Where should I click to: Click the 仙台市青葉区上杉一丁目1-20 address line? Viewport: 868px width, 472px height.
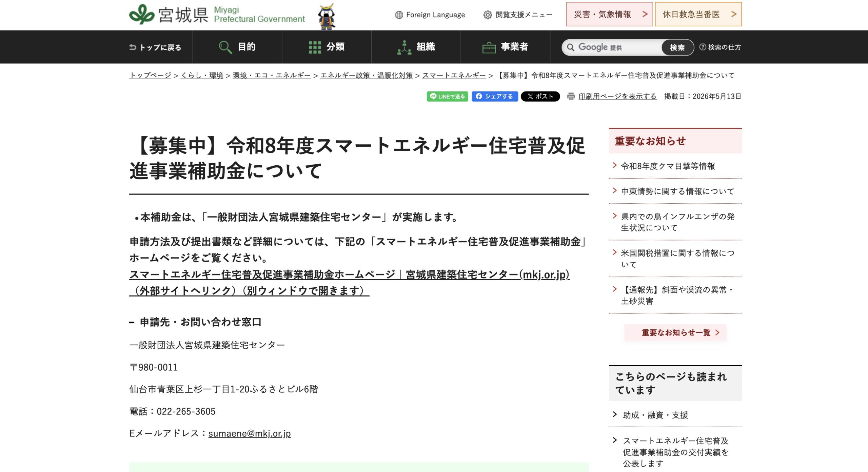click(x=224, y=389)
